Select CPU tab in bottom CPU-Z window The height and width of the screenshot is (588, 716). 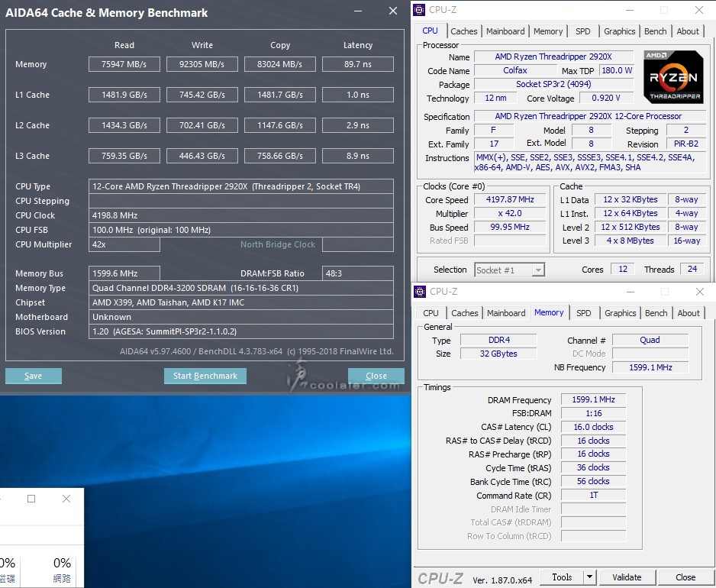(x=431, y=313)
